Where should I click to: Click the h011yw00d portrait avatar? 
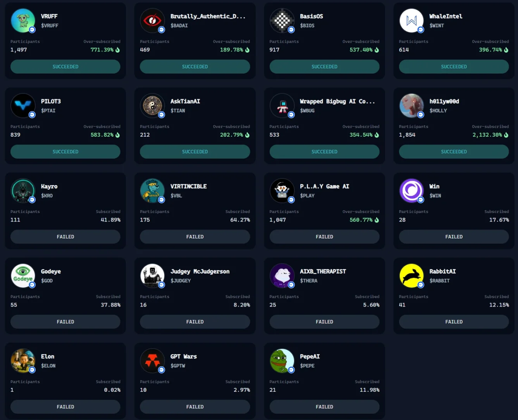tap(411, 106)
